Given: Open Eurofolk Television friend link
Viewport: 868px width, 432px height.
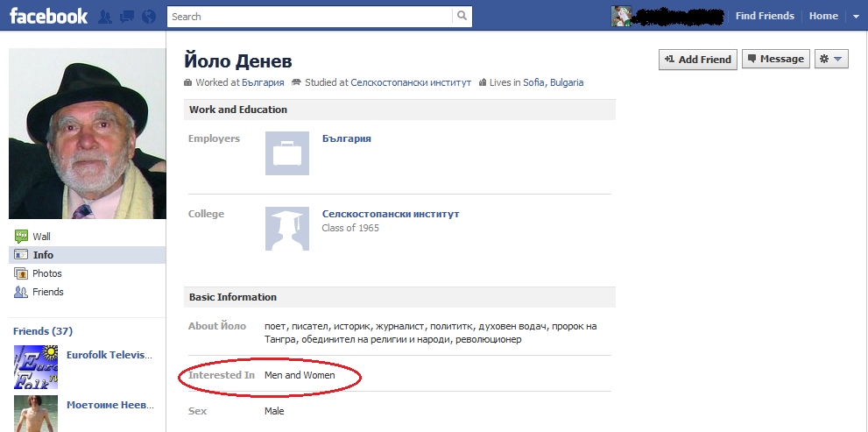Looking at the screenshot, I should click(109, 355).
